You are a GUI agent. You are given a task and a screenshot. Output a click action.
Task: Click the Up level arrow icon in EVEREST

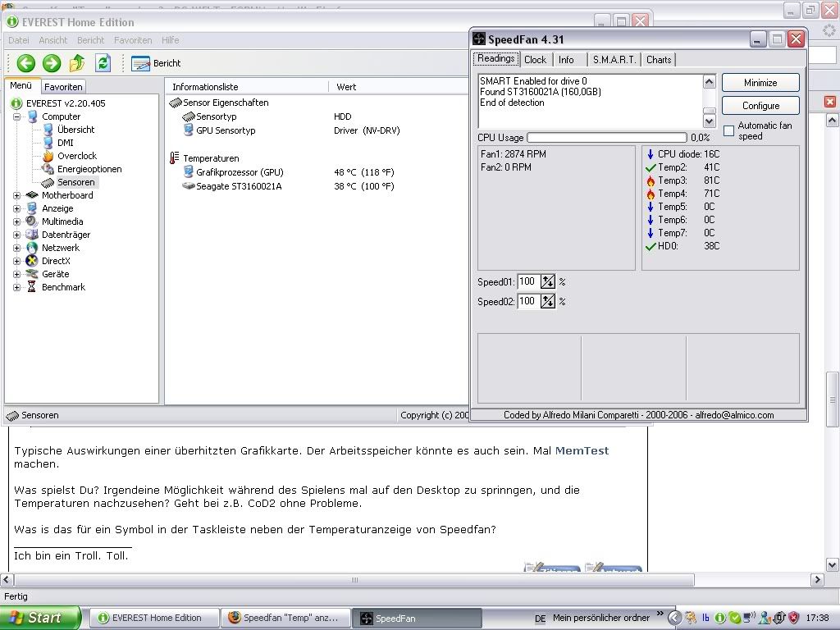pos(77,63)
